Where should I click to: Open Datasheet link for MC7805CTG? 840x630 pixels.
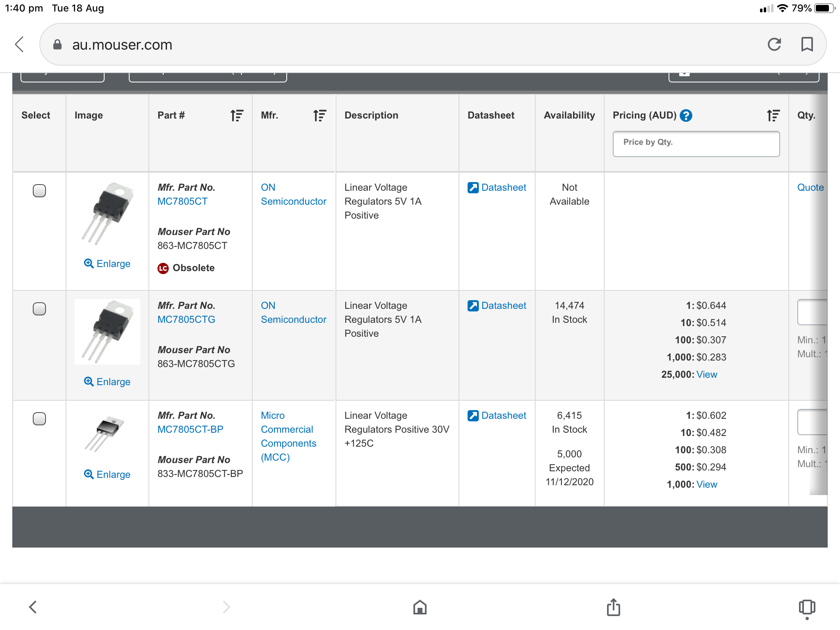504,306
